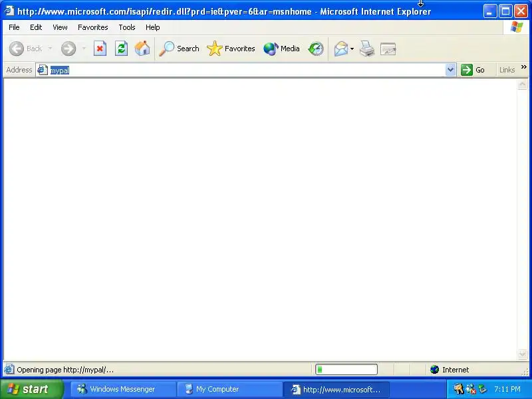Click in the Address text field

pyautogui.click(x=247, y=70)
